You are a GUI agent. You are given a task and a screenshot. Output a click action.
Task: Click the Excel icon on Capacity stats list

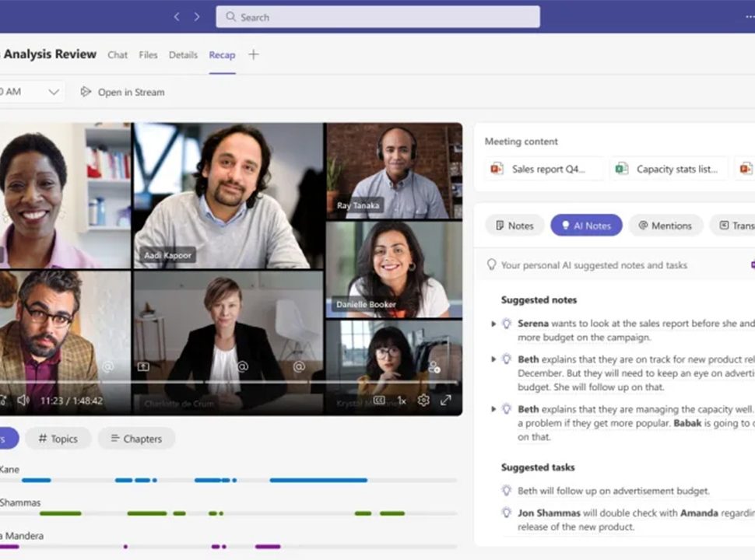tap(621, 169)
